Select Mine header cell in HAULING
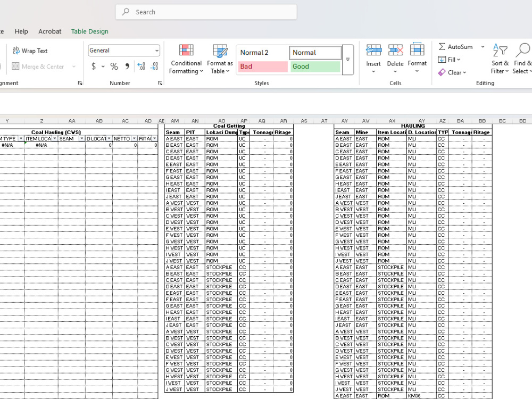The width and height of the screenshot is (532, 399). pos(365,132)
